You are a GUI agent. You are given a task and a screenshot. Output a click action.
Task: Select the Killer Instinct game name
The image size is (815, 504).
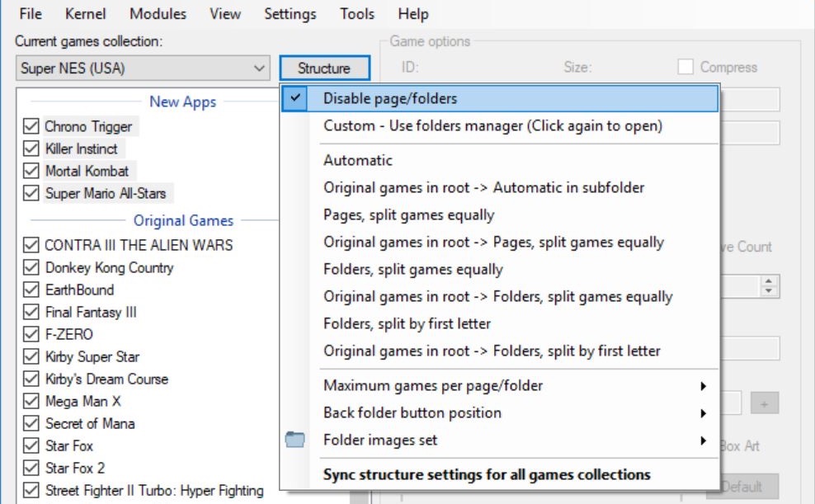[x=82, y=148]
